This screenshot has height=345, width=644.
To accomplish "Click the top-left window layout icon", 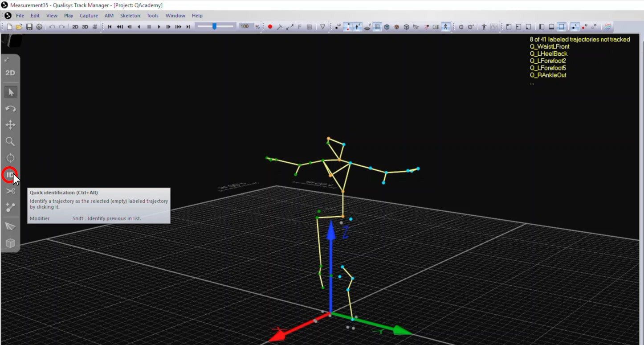I will (x=509, y=27).
